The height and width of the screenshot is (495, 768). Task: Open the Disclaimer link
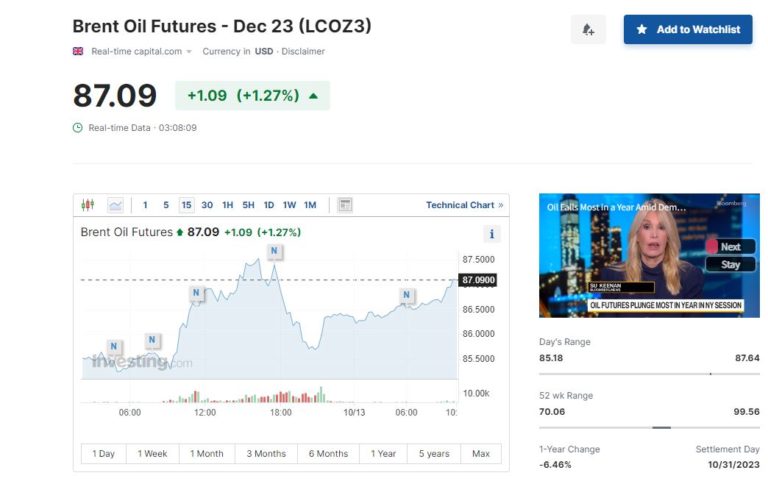click(303, 51)
